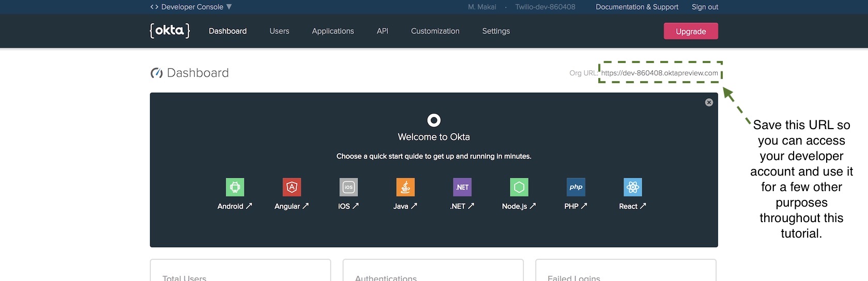Viewport: 868px width, 281px height.
Task: Click the Org URL dev-860408.oktapreview.com text
Action: (660, 73)
